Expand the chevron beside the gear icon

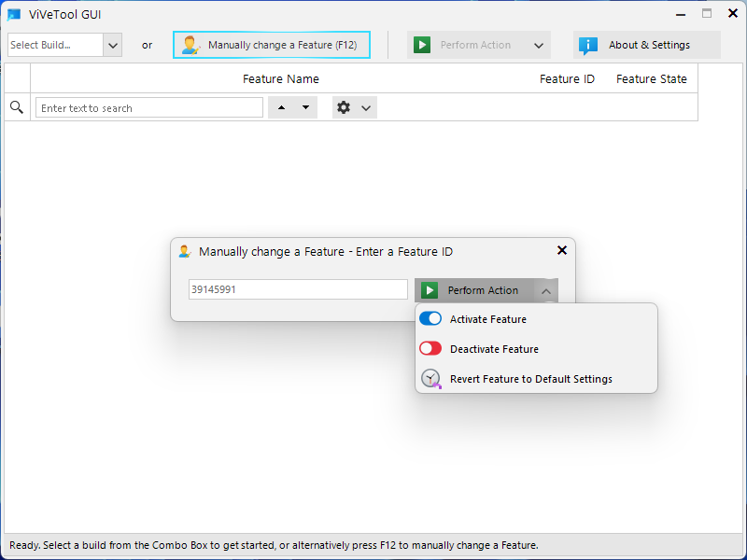366,108
